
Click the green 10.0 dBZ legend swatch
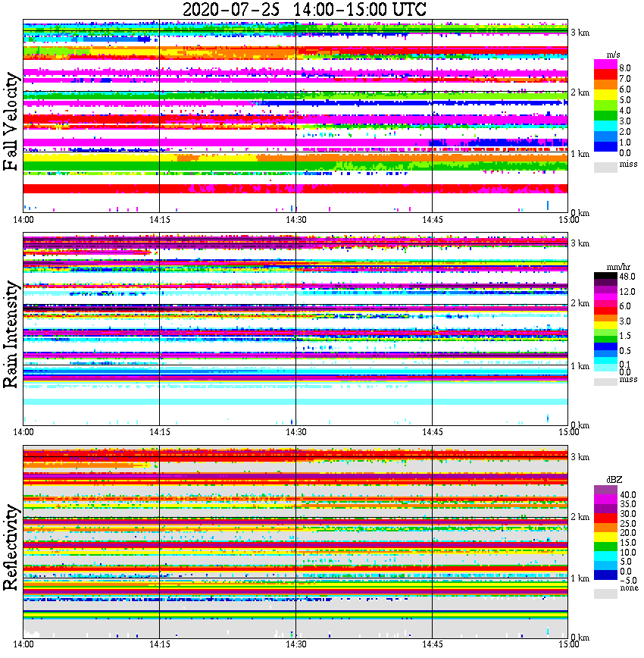click(605, 547)
